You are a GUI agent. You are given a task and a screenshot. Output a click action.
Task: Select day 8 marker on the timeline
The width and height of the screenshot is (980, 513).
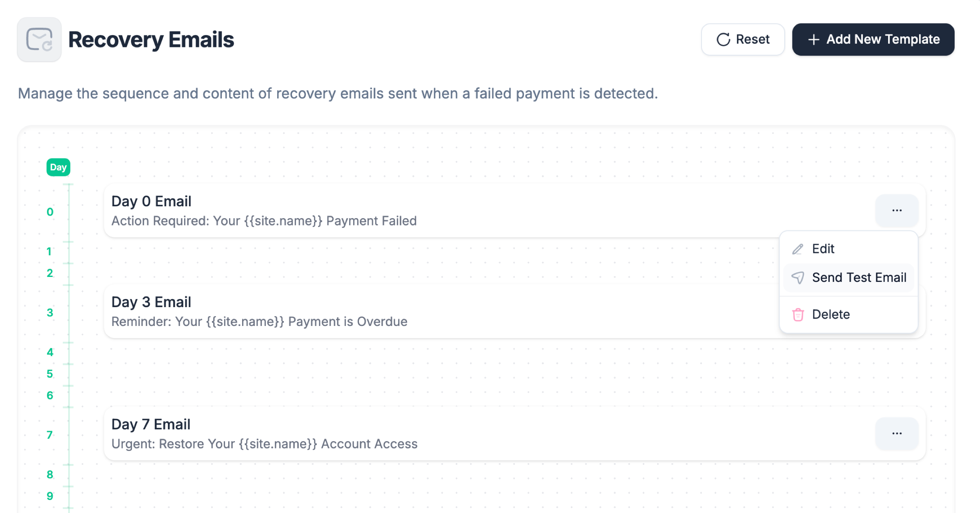click(50, 475)
